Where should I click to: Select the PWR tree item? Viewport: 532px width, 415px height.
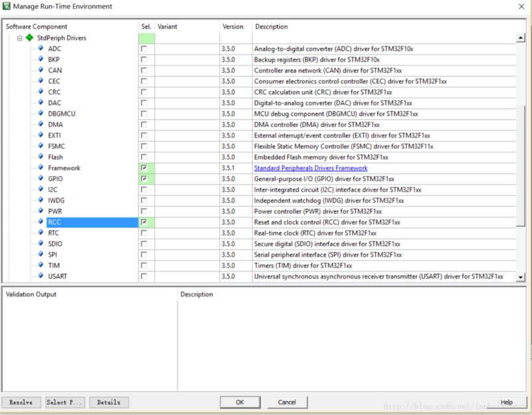55,211
